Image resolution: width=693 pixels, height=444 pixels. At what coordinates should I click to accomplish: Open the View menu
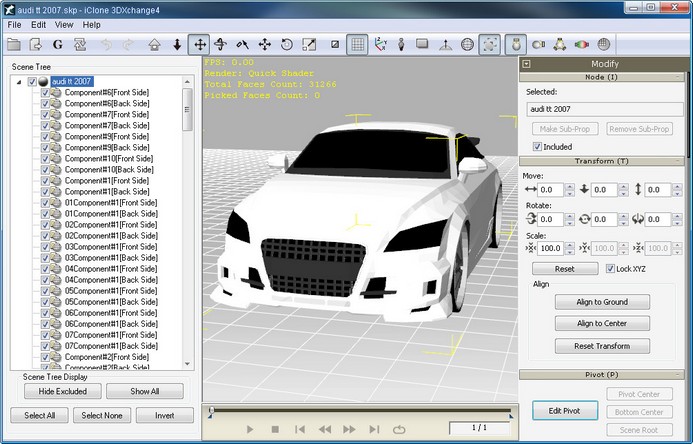[64, 24]
